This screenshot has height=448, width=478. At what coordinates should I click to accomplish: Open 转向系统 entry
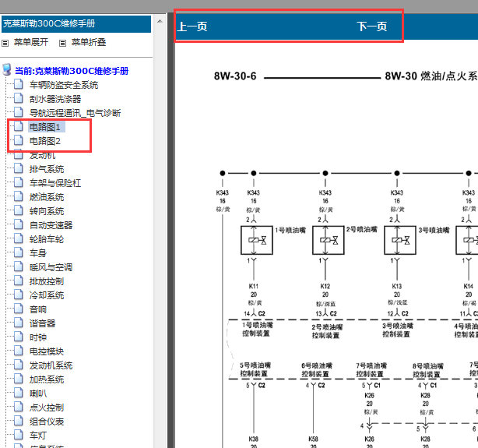click(x=47, y=211)
